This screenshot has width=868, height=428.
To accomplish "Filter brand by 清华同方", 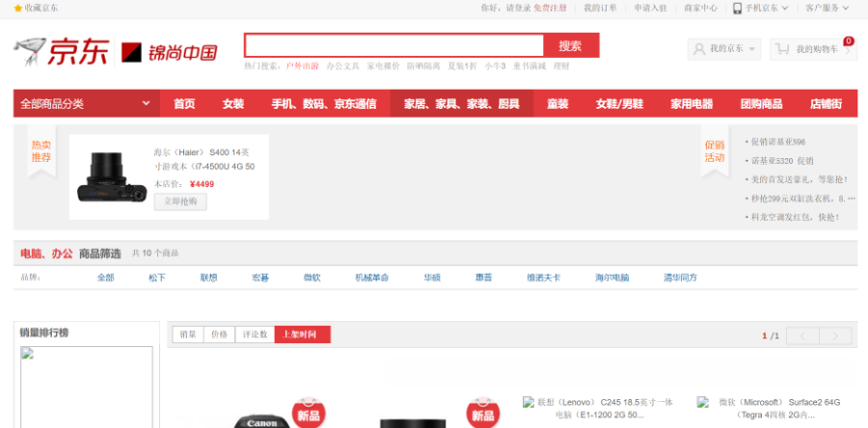I will click(681, 278).
